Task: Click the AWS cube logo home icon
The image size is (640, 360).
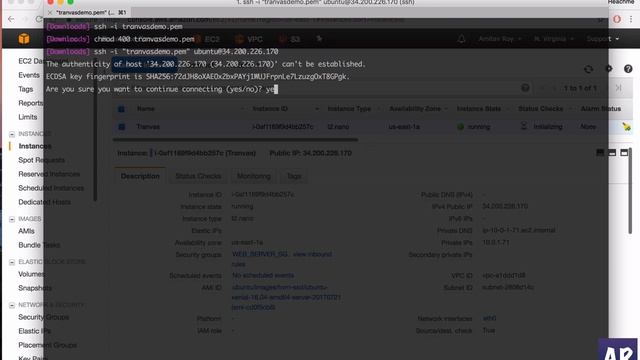Action: pyautogui.click(x=24, y=39)
